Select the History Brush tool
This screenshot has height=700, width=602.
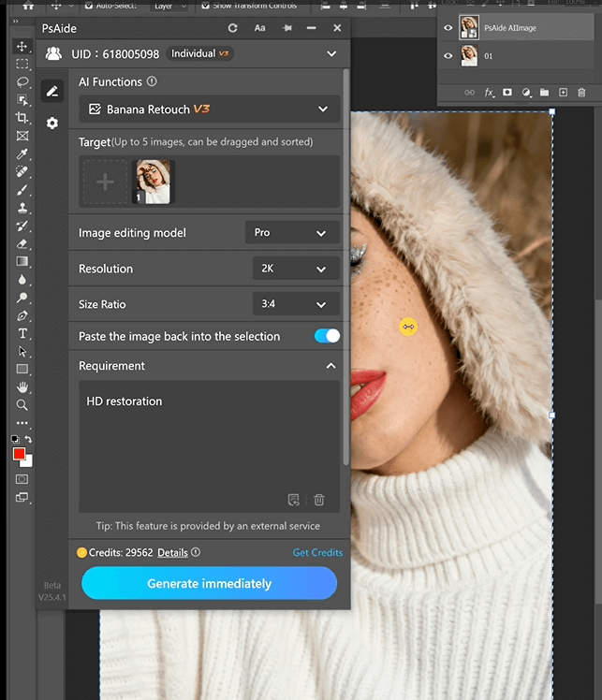[x=22, y=226]
